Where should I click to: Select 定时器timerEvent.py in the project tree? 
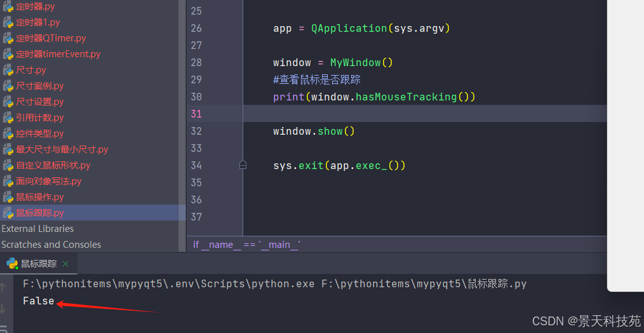pyautogui.click(x=58, y=54)
